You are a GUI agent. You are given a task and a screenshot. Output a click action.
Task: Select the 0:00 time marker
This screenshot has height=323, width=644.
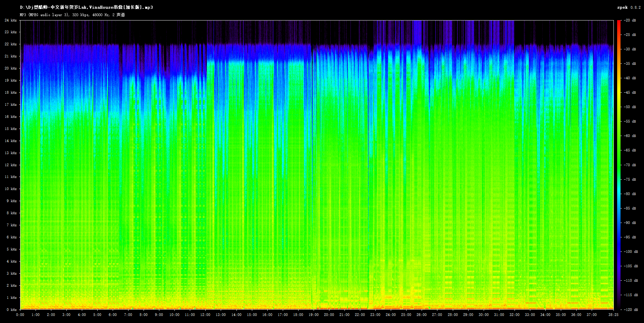20,315
